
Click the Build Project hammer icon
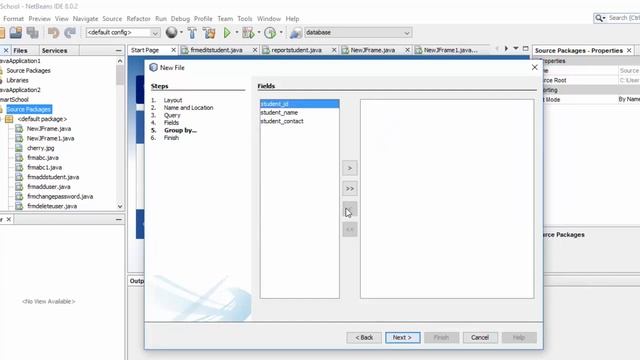pyautogui.click(x=192, y=33)
